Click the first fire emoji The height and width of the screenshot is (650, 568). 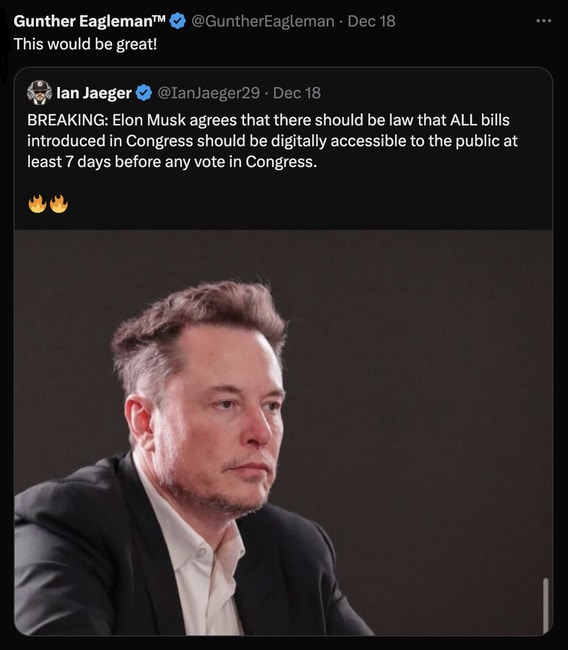(x=37, y=204)
